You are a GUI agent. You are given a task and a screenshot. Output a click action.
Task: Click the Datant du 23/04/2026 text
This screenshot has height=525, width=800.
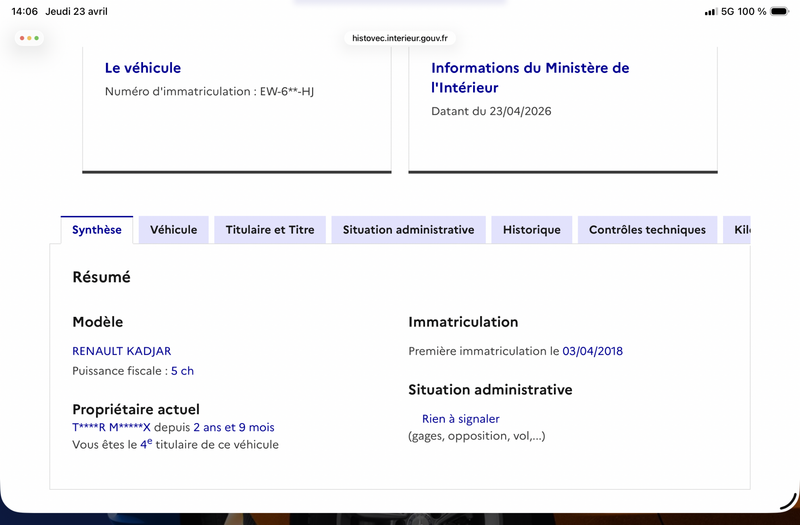coord(491,111)
